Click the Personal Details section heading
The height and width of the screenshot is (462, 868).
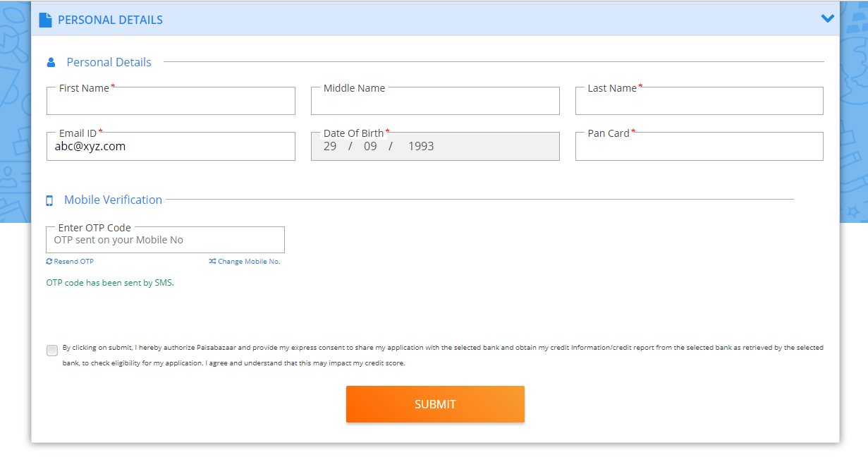pyautogui.click(x=109, y=62)
